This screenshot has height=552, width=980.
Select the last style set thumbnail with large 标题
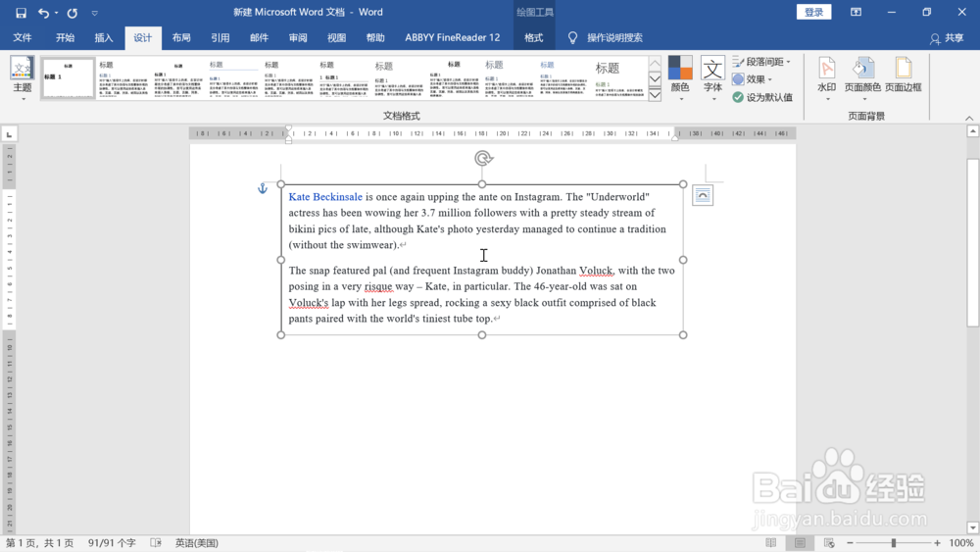pyautogui.click(x=618, y=78)
